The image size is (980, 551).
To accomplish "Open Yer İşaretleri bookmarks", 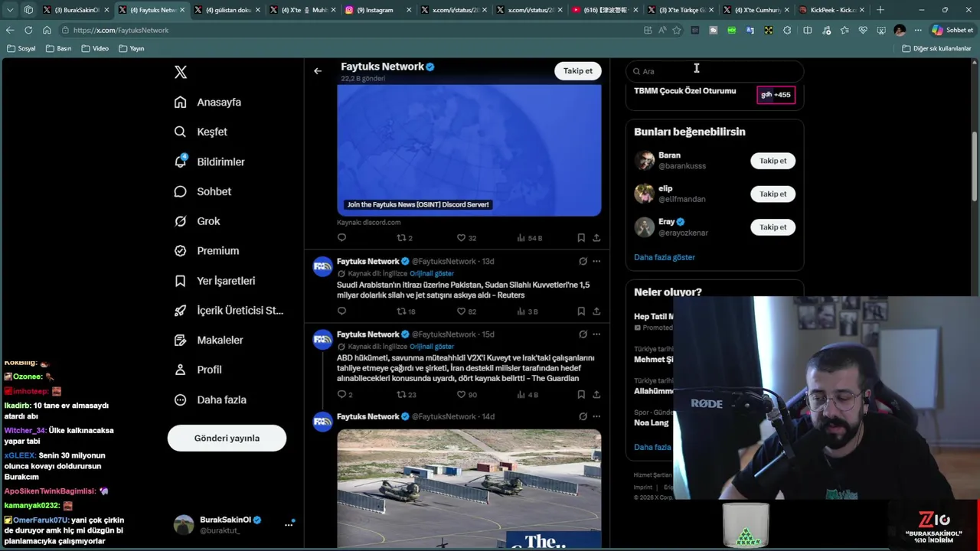I will coord(214,281).
